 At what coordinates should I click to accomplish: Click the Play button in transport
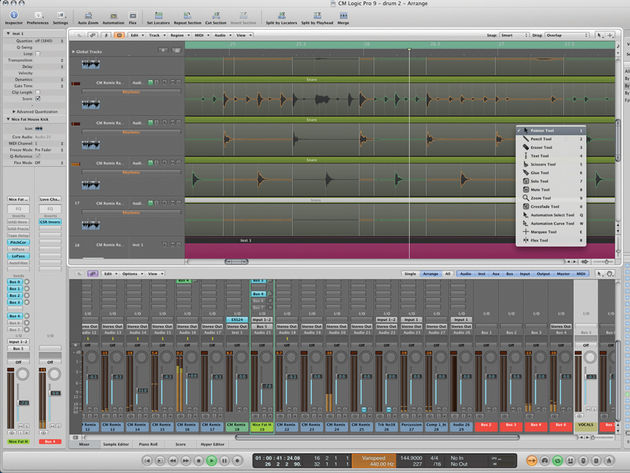[x=211, y=461]
